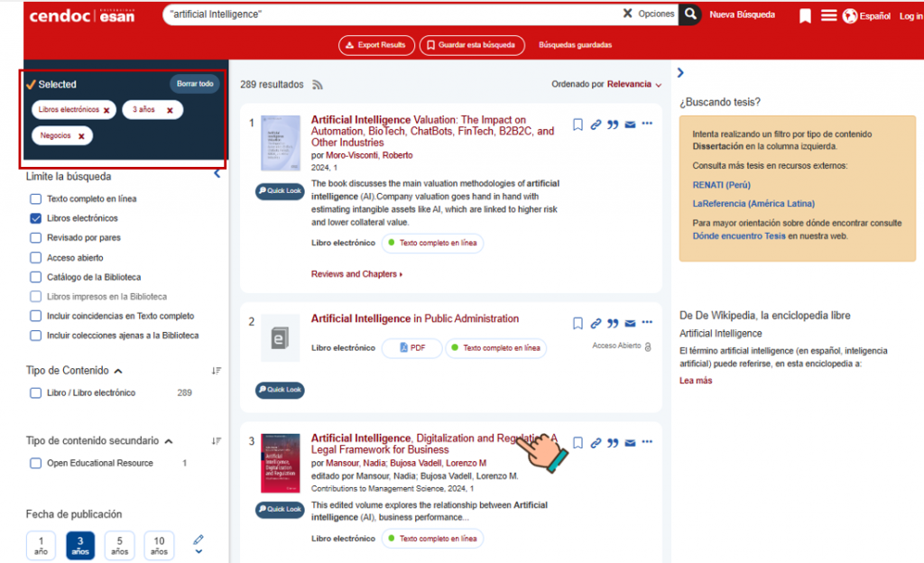Open more options for third result

click(647, 442)
